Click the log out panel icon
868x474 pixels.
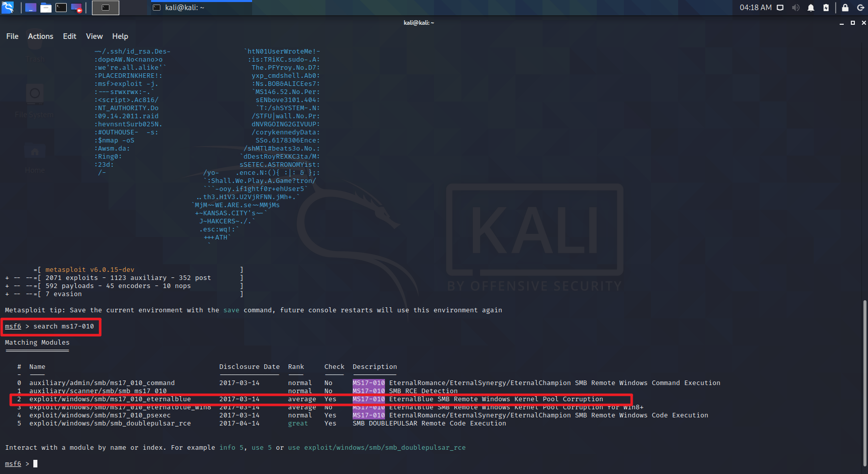click(x=860, y=8)
